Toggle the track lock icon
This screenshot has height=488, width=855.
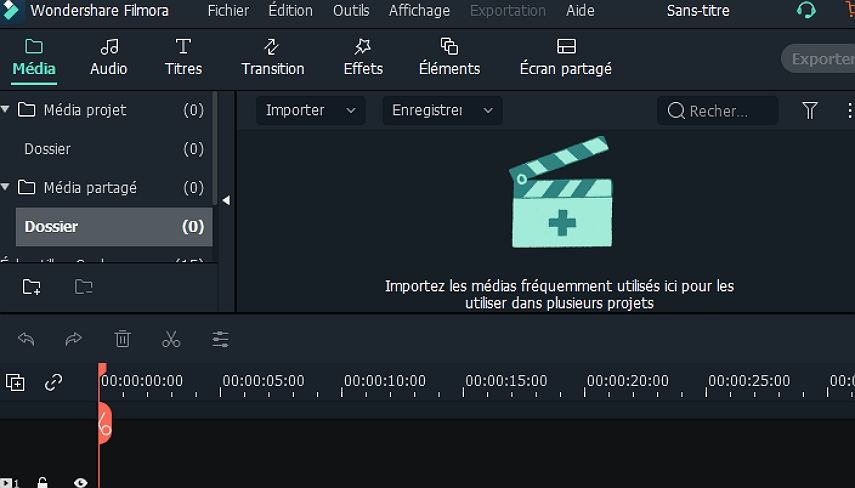pos(43,483)
